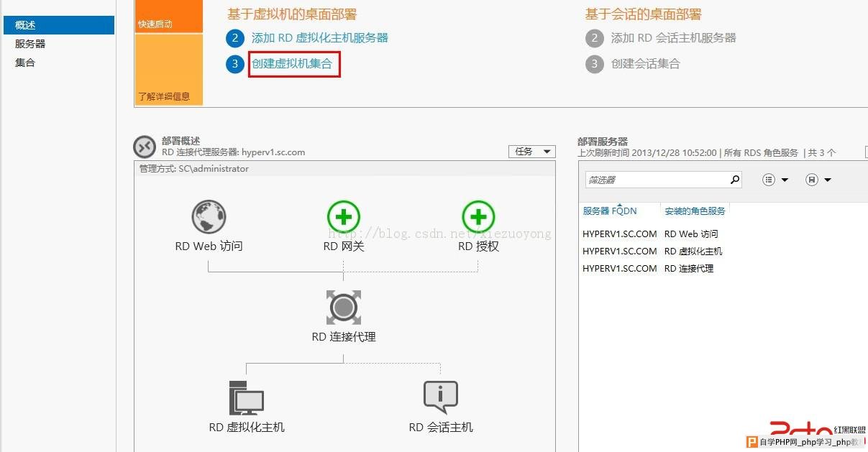
Task: Click the RD Web 访问 label
Action: 209,246
